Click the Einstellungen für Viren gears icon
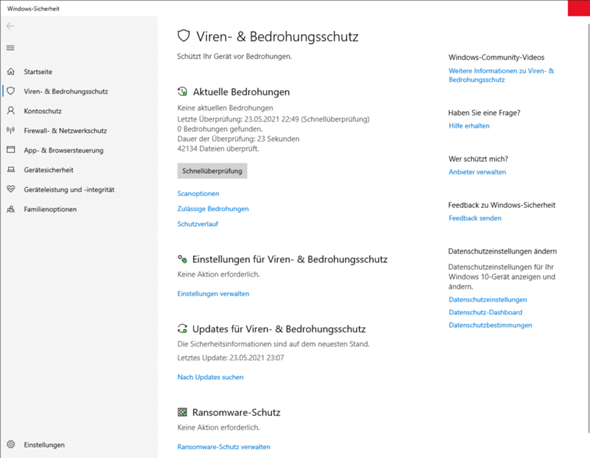Image resolution: width=590 pixels, height=458 pixels. pyautogui.click(x=182, y=259)
